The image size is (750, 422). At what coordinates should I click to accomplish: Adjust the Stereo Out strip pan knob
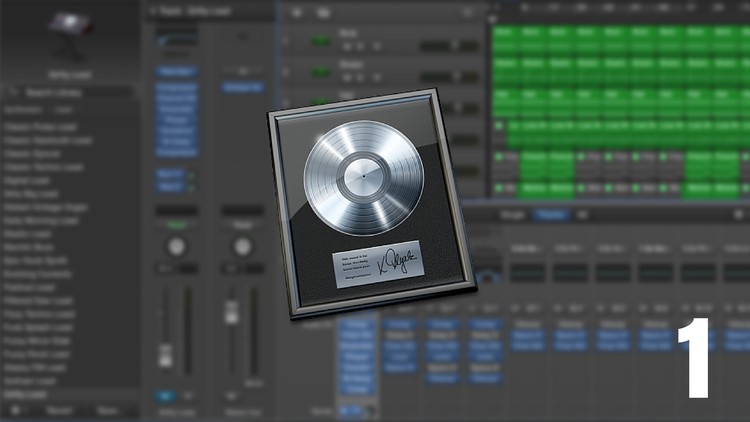(x=243, y=247)
